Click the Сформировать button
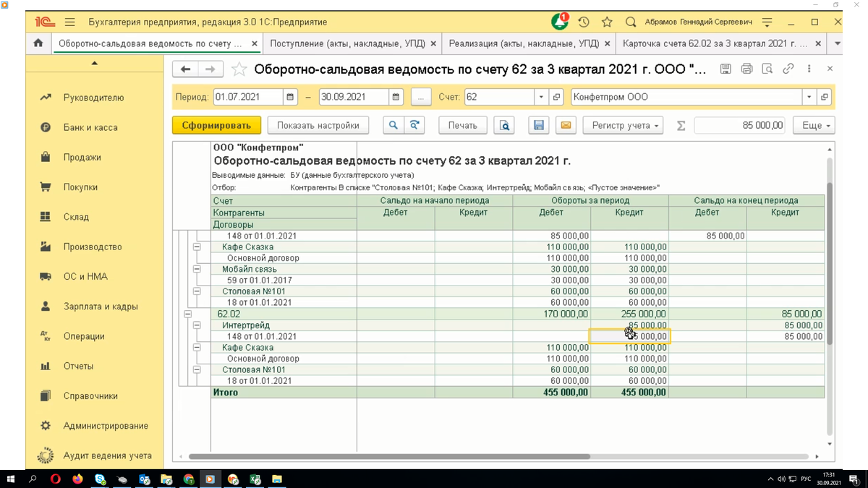 [x=216, y=125]
